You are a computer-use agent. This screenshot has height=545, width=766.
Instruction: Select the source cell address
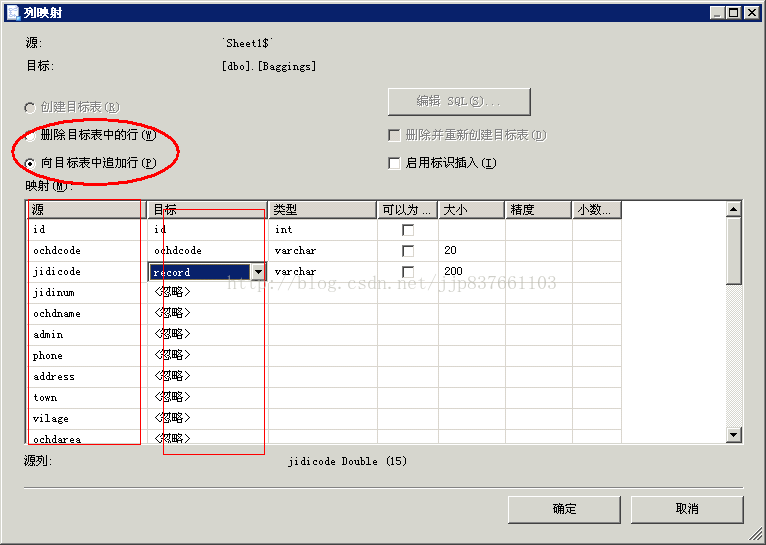point(86,377)
